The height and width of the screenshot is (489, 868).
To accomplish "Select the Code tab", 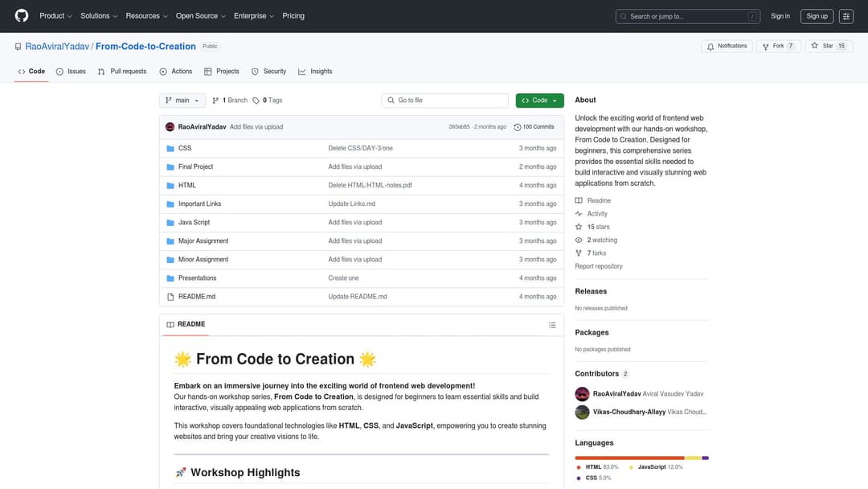I will coord(31,72).
